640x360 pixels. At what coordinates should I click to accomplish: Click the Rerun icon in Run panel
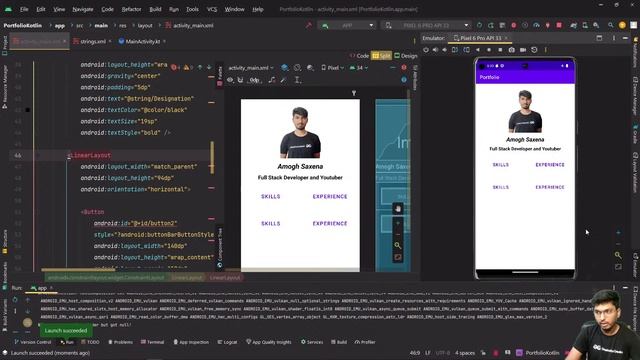pyautogui.click(x=15, y=299)
